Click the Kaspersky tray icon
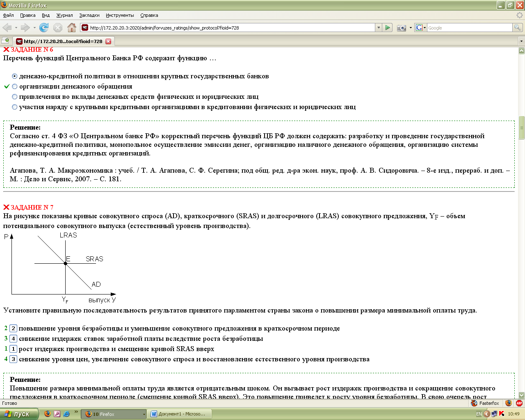 tap(501, 414)
